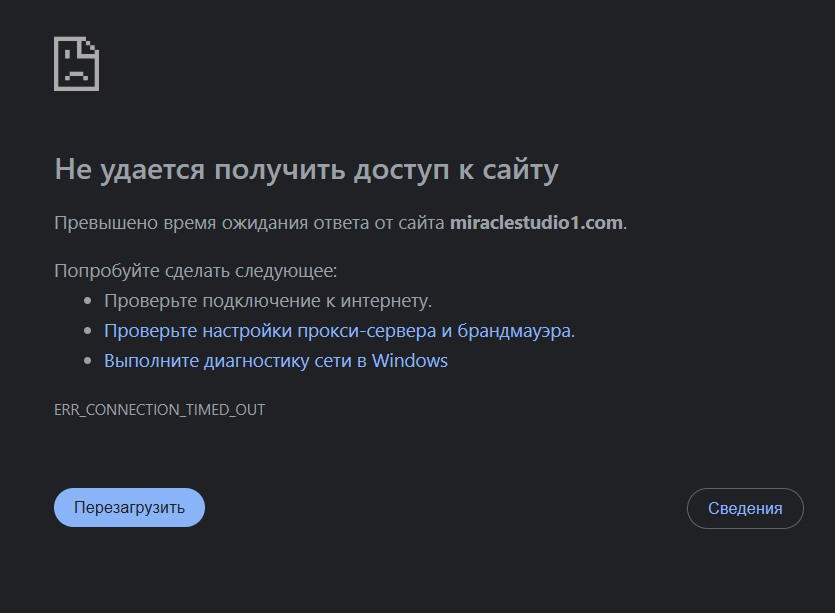Open details with the Сведения button
This screenshot has height=613, width=835.
pos(745,508)
